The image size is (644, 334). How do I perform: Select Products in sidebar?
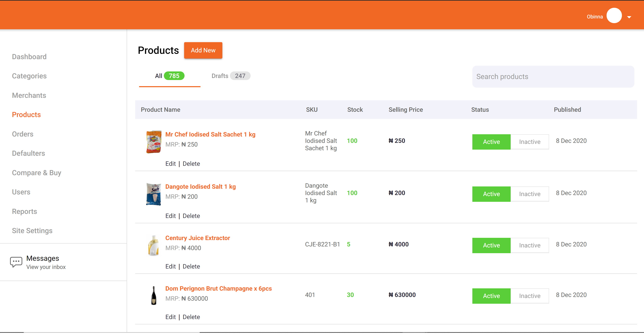click(x=26, y=115)
